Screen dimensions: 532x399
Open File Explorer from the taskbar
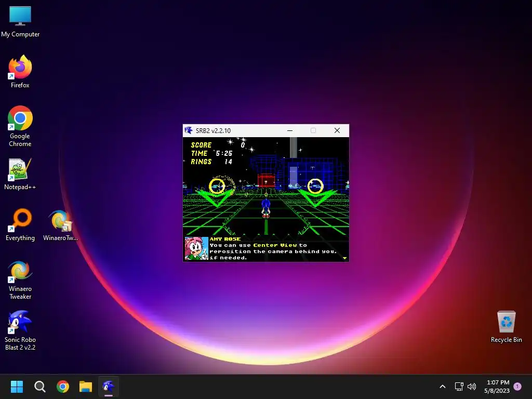click(x=86, y=387)
